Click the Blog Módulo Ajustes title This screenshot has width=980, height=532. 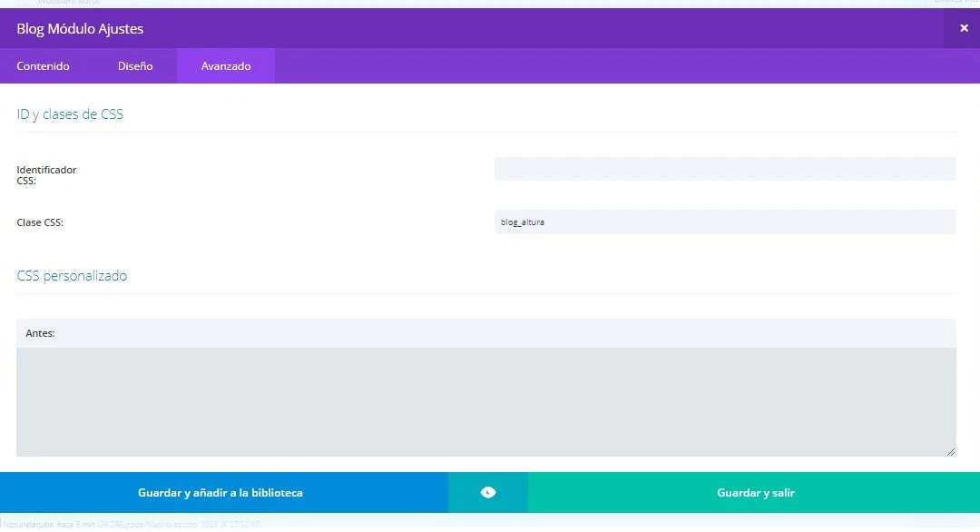(80, 29)
